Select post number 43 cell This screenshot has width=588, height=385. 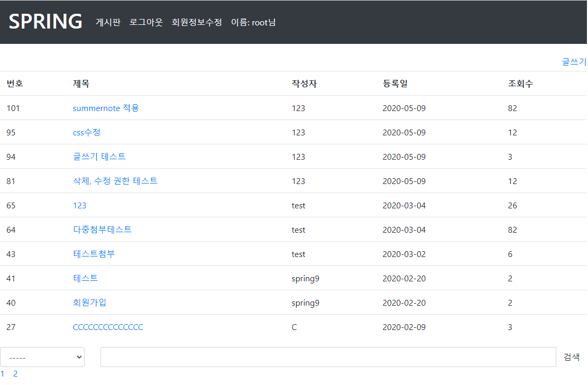[11, 254]
